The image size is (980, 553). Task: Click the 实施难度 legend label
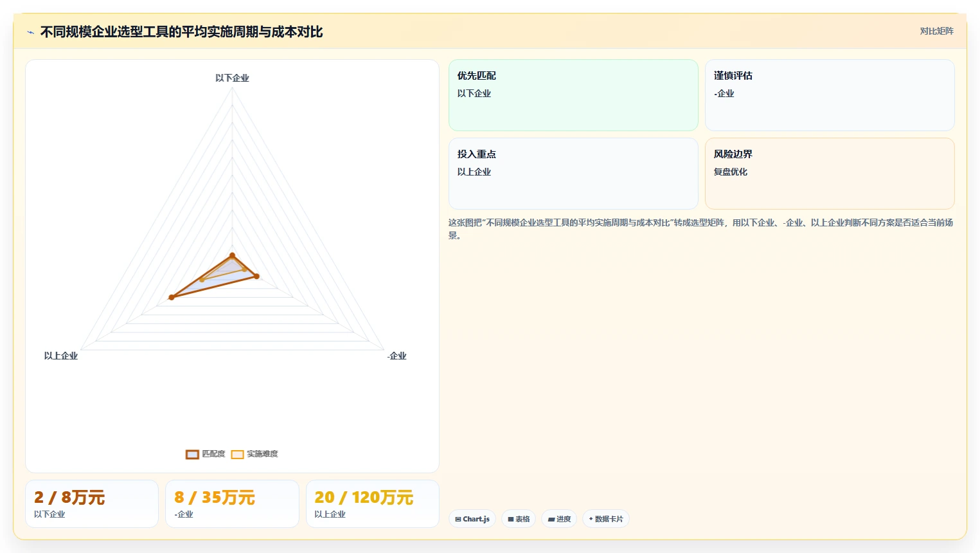point(262,454)
